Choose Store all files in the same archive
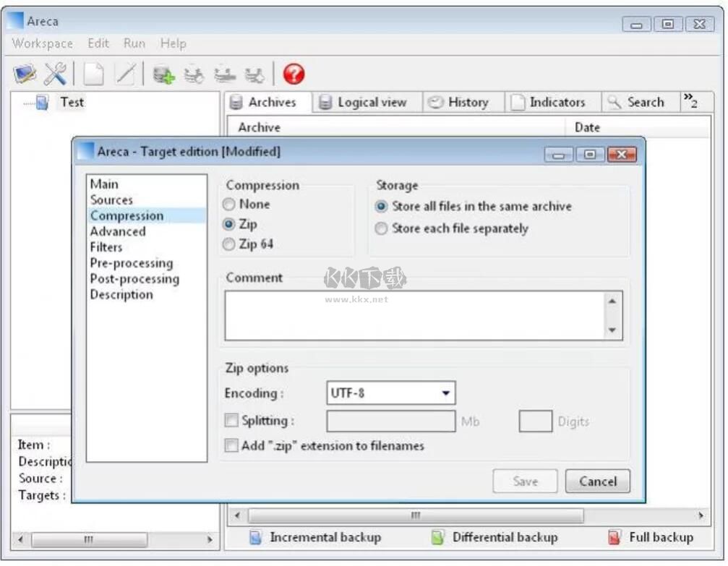 (381, 206)
